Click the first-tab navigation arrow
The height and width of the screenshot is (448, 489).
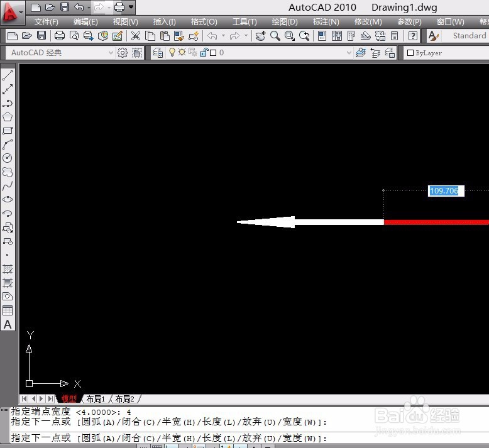click(25, 398)
